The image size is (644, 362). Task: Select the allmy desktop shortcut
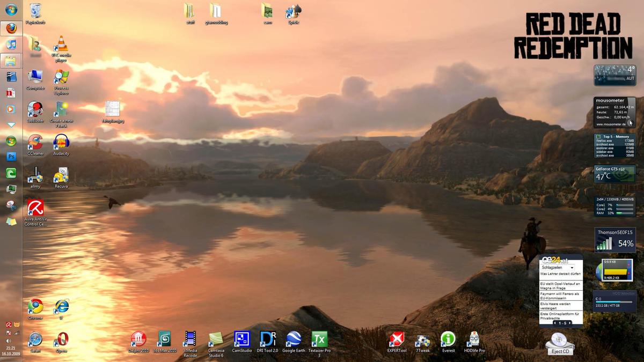coord(35,178)
